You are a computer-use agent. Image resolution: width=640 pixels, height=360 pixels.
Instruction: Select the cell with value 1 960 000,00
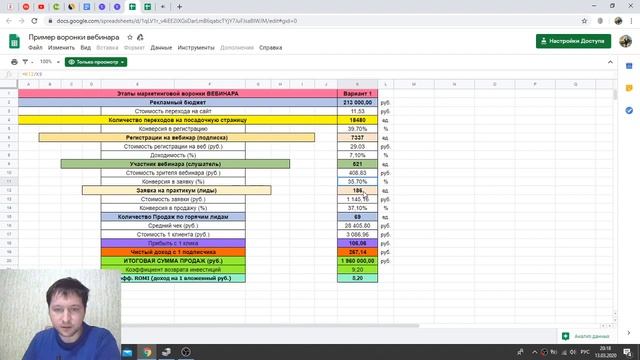(x=358, y=261)
